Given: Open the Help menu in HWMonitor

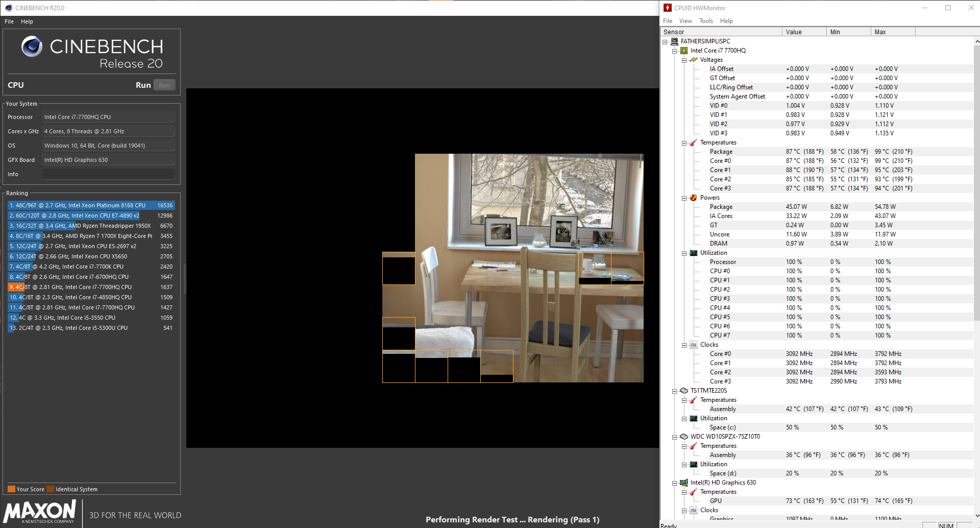Looking at the screenshot, I should point(726,21).
